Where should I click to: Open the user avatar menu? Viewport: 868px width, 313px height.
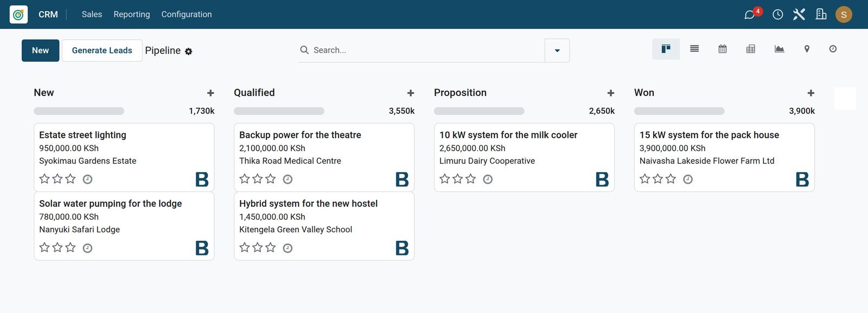pos(844,15)
